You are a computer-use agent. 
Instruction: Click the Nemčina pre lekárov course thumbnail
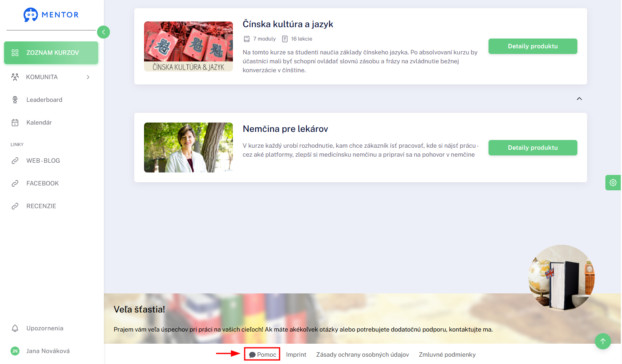tap(188, 148)
